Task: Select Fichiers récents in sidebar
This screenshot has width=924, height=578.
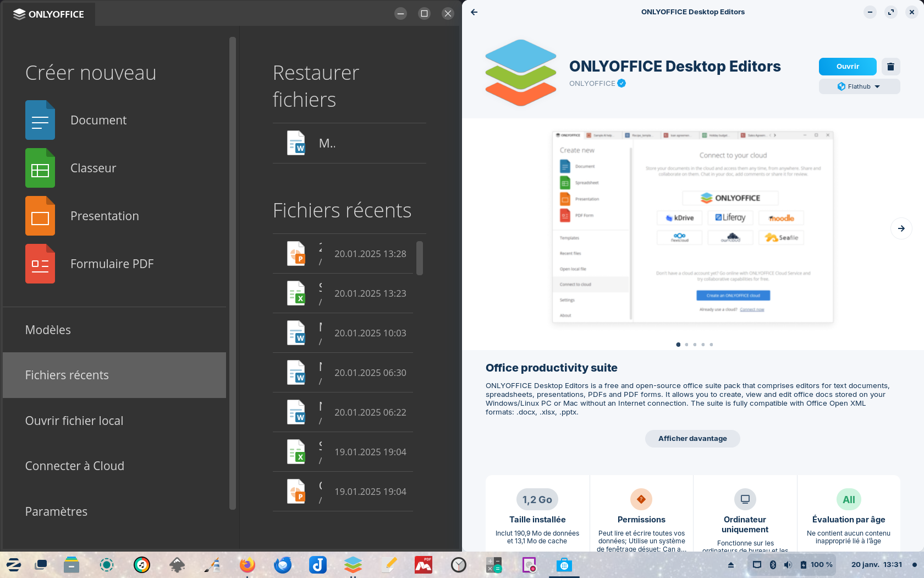Action: pos(114,375)
